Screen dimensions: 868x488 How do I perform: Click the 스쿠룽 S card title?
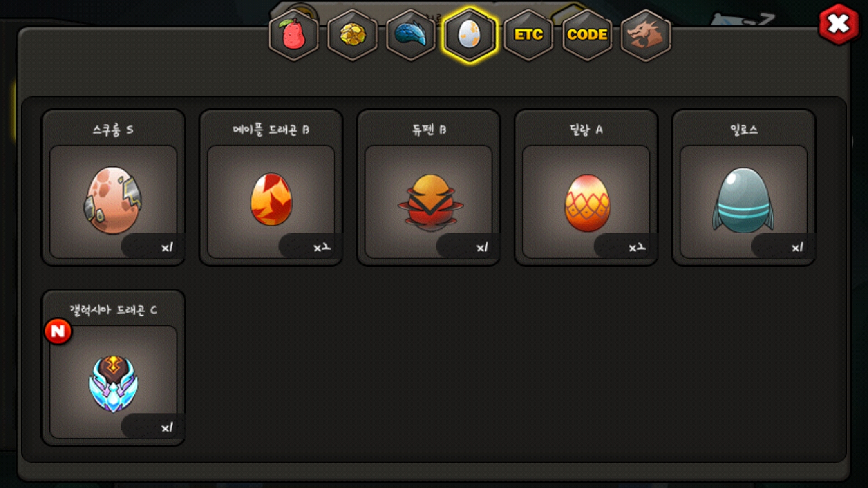(x=113, y=130)
